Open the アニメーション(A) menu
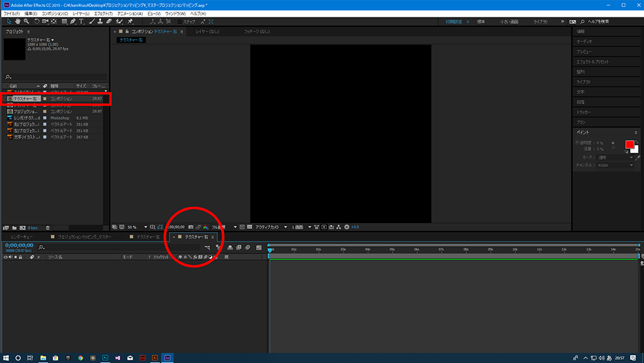 pyautogui.click(x=130, y=14)
